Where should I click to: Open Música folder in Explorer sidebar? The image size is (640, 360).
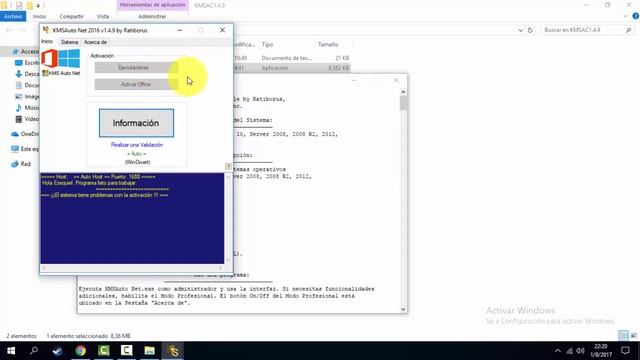click(27, 108)
